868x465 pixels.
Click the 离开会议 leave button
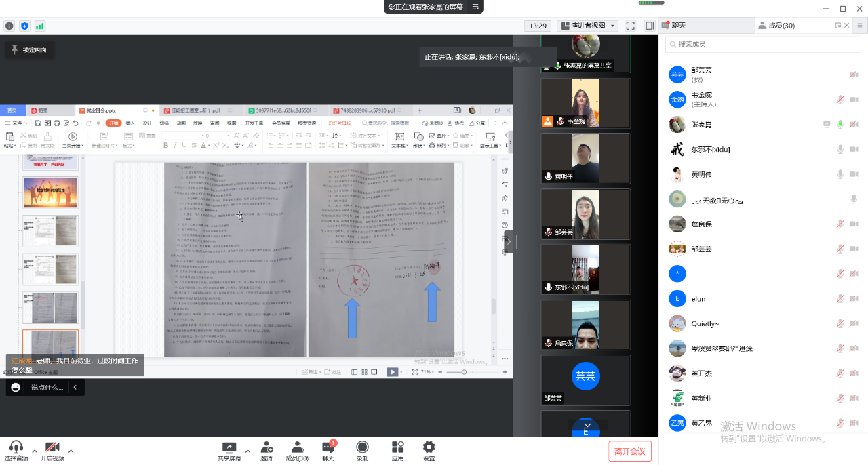pyautogui.click(x=630, y=451)
